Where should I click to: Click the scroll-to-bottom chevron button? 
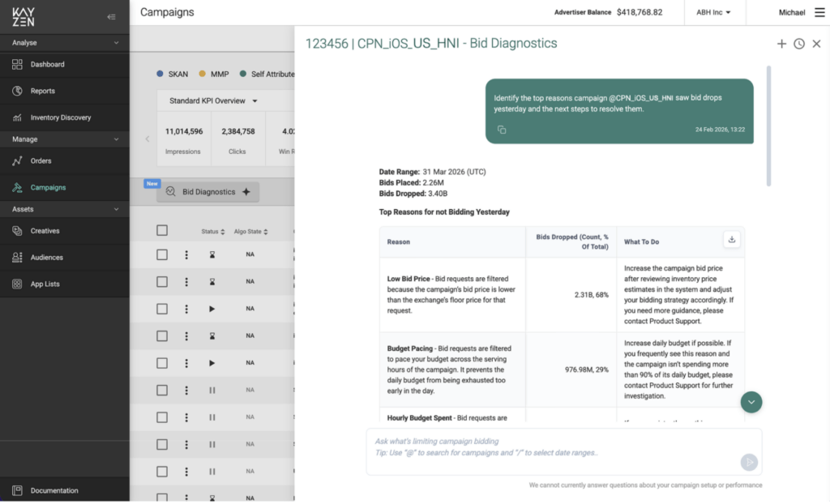pos(751,403)
